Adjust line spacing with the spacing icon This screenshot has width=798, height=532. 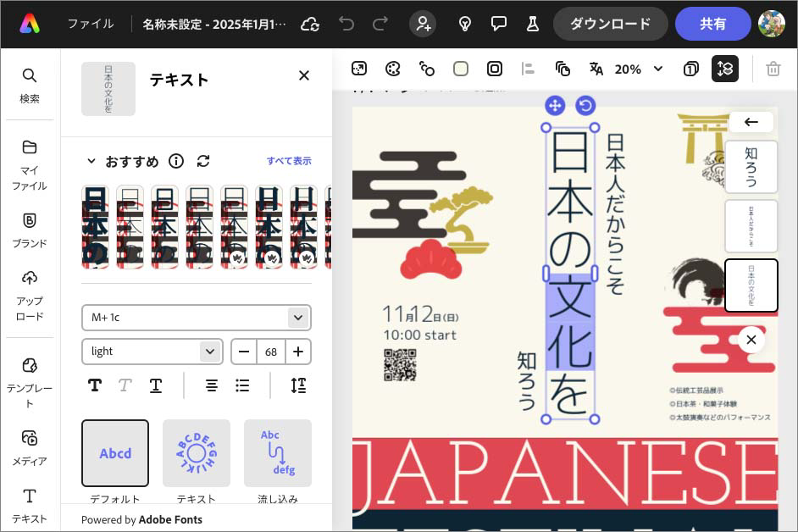pyautogui.click(x=298, y=385)
